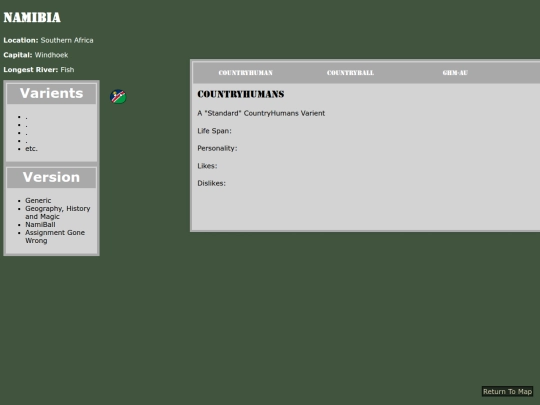
Task: Choose the NamiBall version item
Action: [40, 225]
